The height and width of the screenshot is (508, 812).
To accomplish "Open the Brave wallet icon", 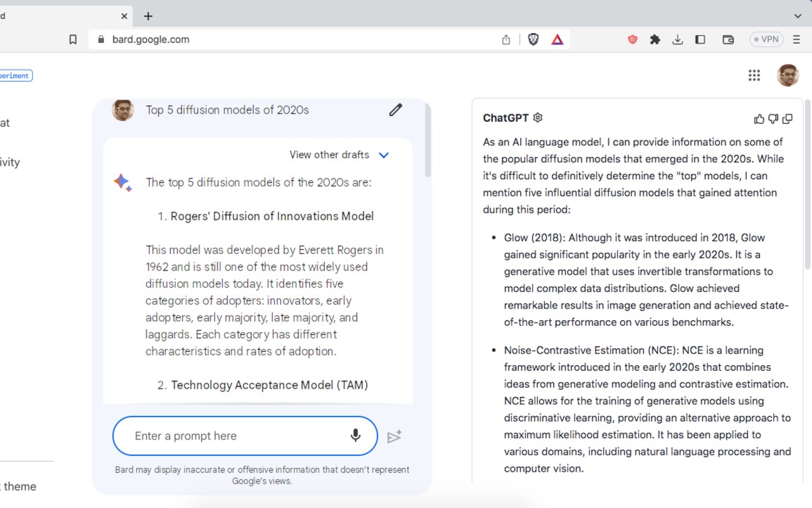I will pos(728,39).
